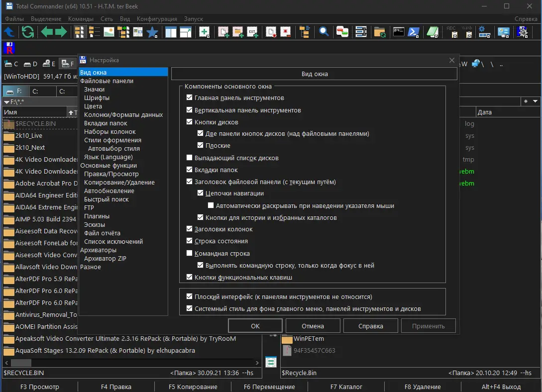Switch to brief file list view icon

pos(79,32)
